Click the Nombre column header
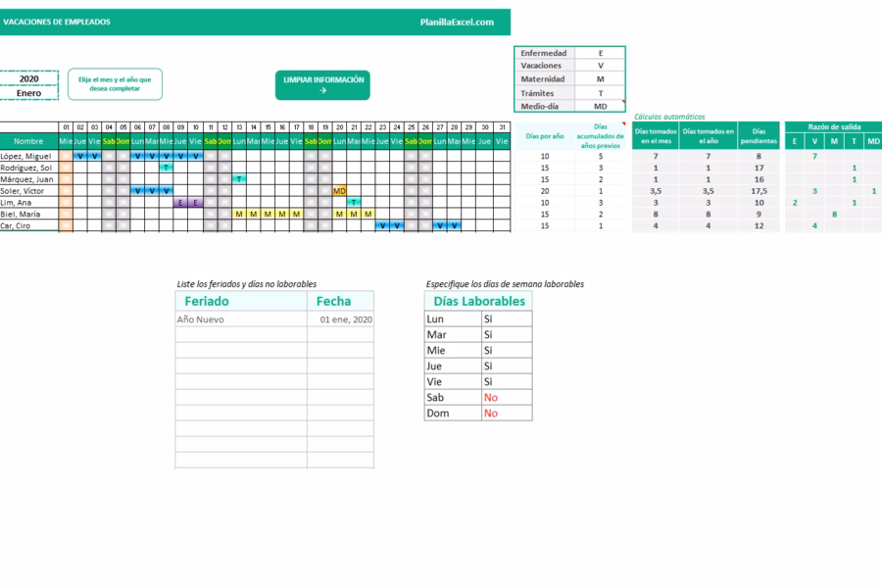882x588 pixels. coord(28,141)
